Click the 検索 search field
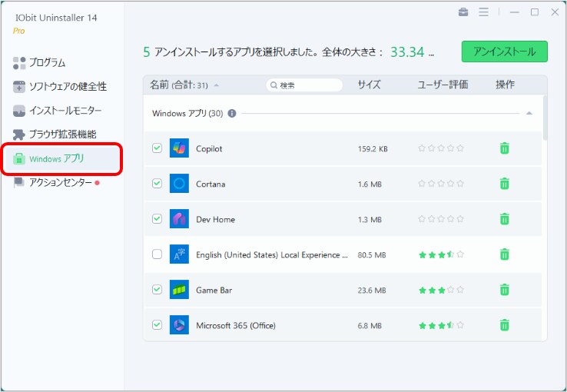This screenshot has width=567, height=392. pyautogui.click(x=304, y=85)
